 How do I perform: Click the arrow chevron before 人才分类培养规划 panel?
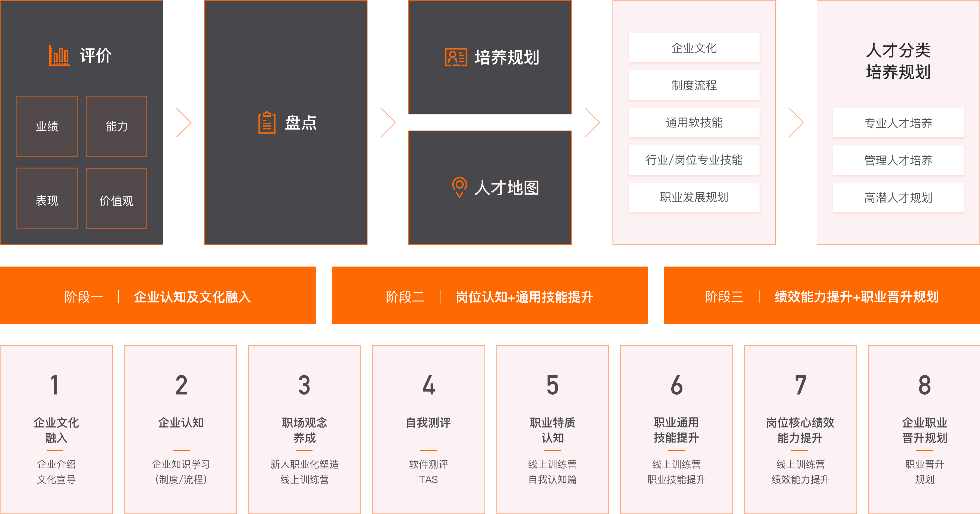tap(796, 122)
